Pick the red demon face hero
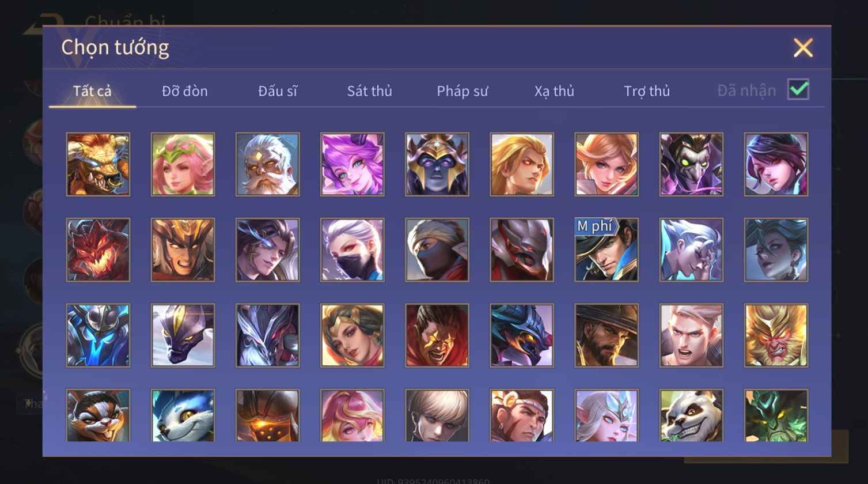The image size is (868, 484). tap(98, 249)
